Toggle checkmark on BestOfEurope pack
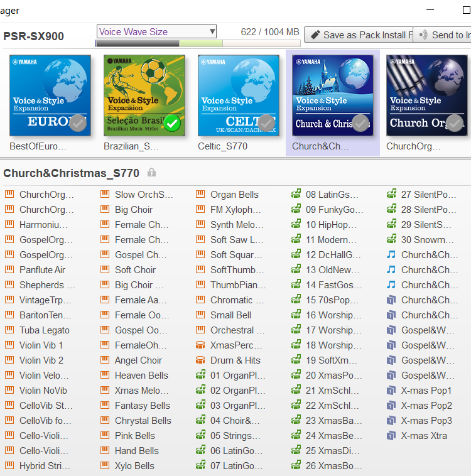This screenshot has width=471, height=476. pyautogui.click(x=78, y=123)
